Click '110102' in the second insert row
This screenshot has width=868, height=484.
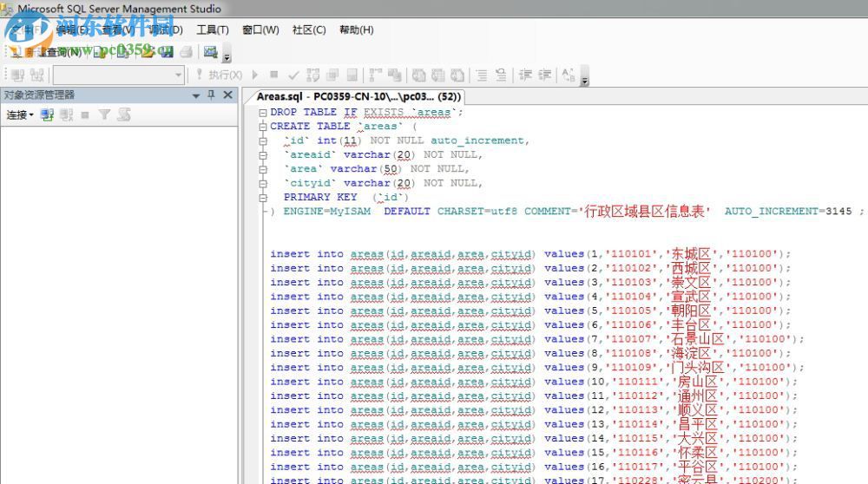point(630,268)
